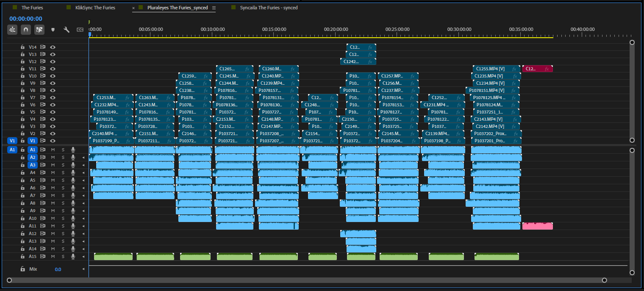
Task: Toggle the Snap magnet icon
Action: point(26,30)
